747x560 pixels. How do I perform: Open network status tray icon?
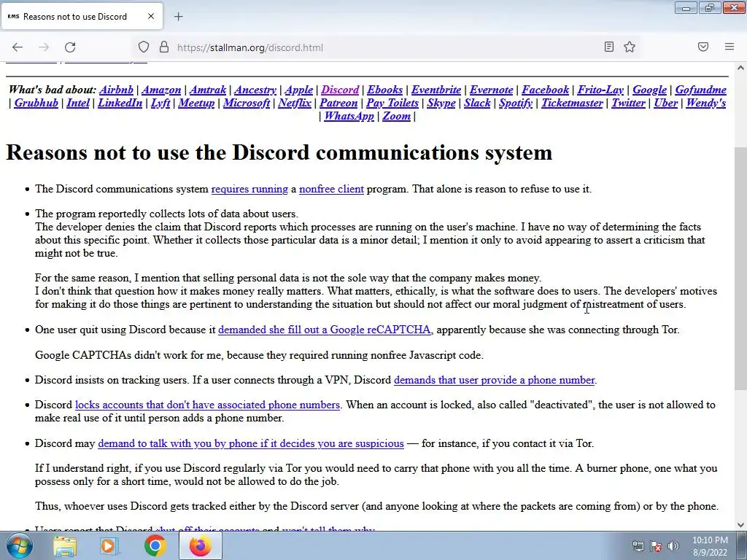(638, 546)
